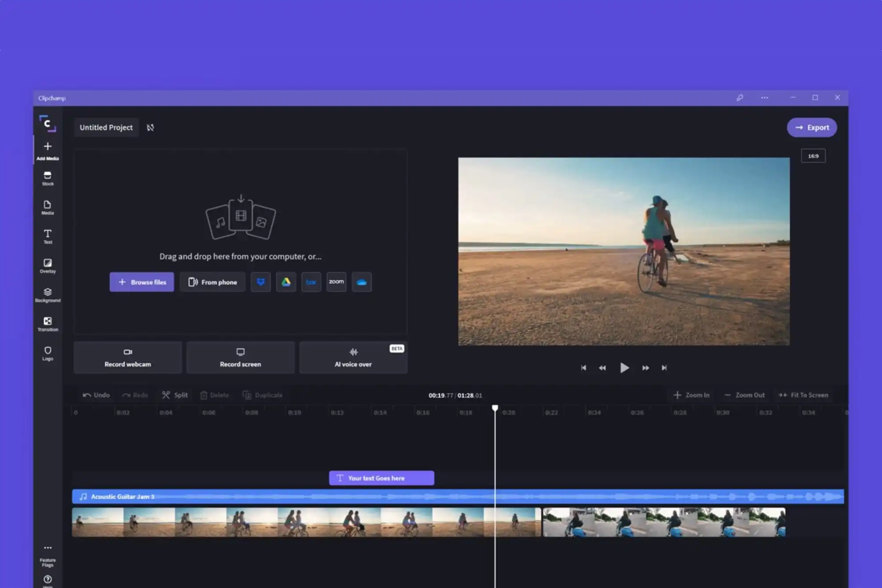Viewport: 882px width, 588px height.
Task: Open the Feature Flags menu
Action: tap(48, 555)
